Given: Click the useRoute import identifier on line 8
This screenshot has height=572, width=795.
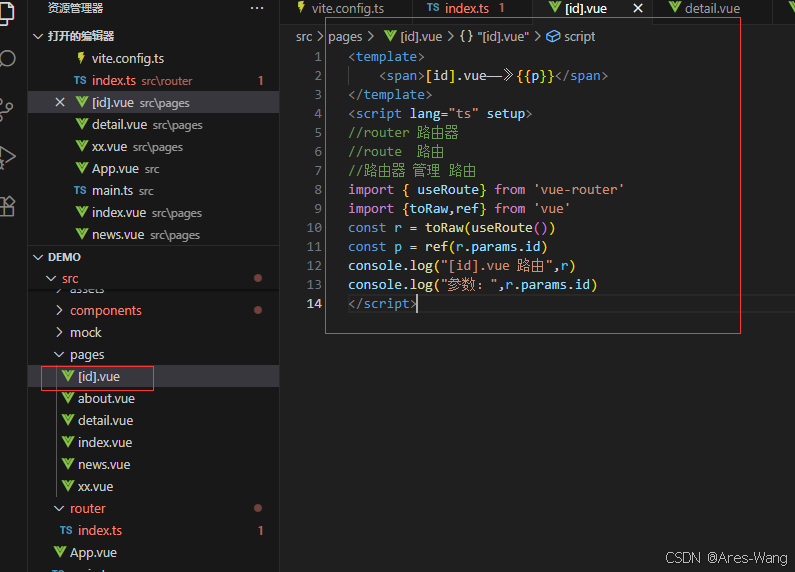Looking at the screenshot, I should click(x=448, y=190).
